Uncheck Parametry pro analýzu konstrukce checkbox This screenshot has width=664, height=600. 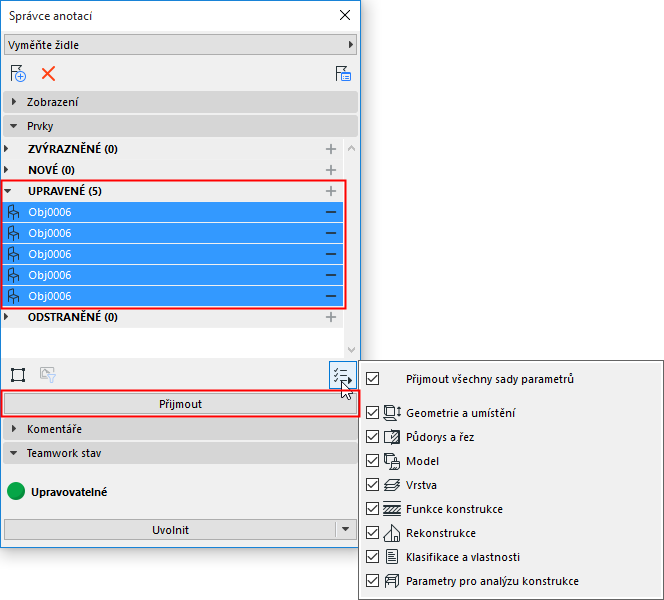point(373,581)
